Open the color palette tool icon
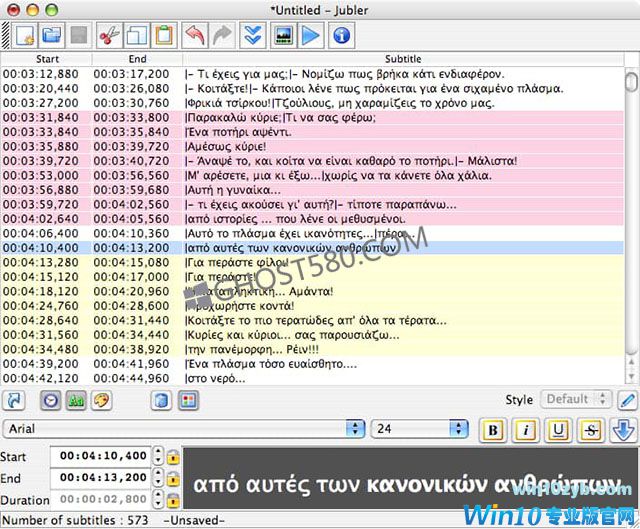Screen dimensions: 640x529 [x=102, y=400]
